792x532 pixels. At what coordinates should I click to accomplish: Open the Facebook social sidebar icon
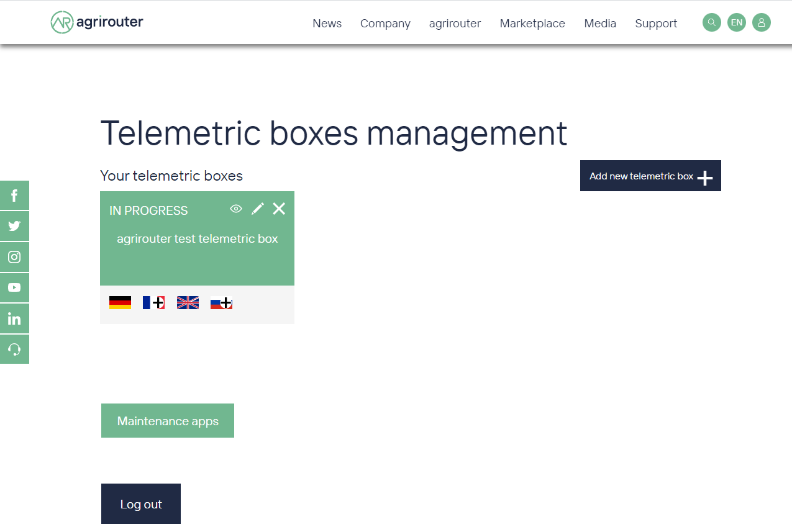[x=14, y=196]
